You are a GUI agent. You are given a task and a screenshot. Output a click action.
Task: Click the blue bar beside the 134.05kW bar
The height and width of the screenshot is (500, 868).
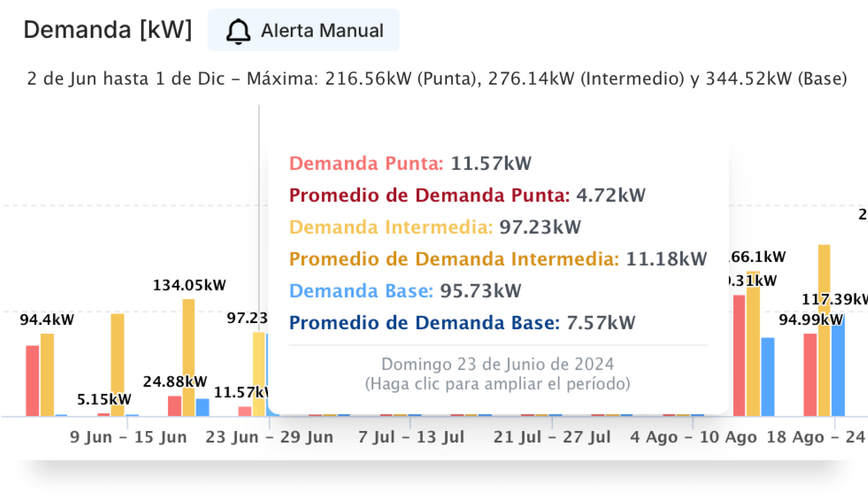coord(203,407)
